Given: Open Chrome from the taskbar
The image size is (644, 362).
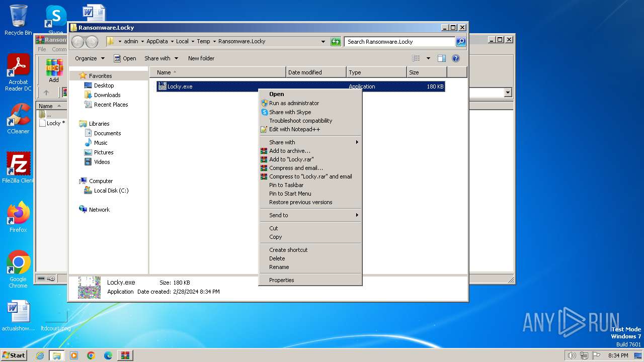Looking at the screenshot, I should tap(91, 355).
